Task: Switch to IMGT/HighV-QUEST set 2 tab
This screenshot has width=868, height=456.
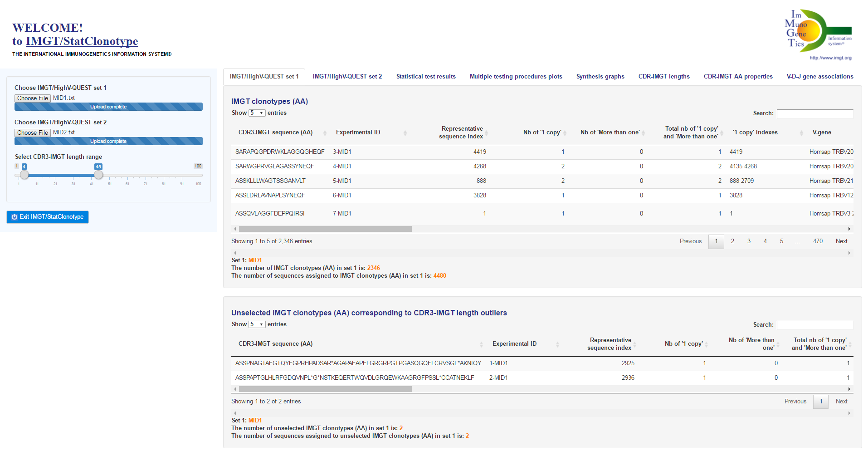Action: click(x=347, y=77)
